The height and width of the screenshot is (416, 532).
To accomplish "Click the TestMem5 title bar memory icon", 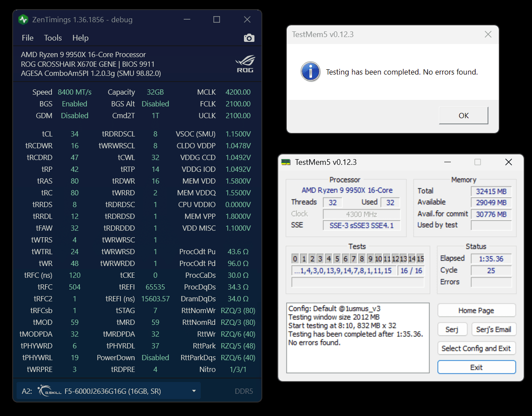I will tap(286, 162).
